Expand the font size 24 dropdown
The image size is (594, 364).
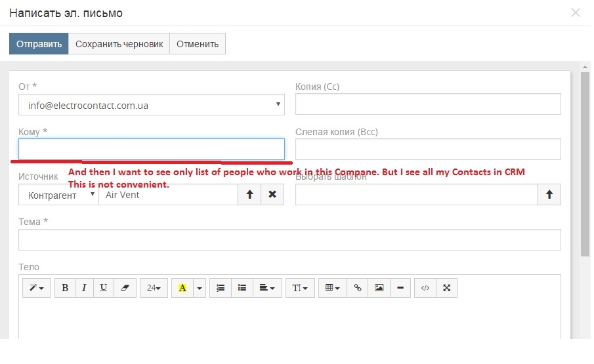tap(154, 288)
